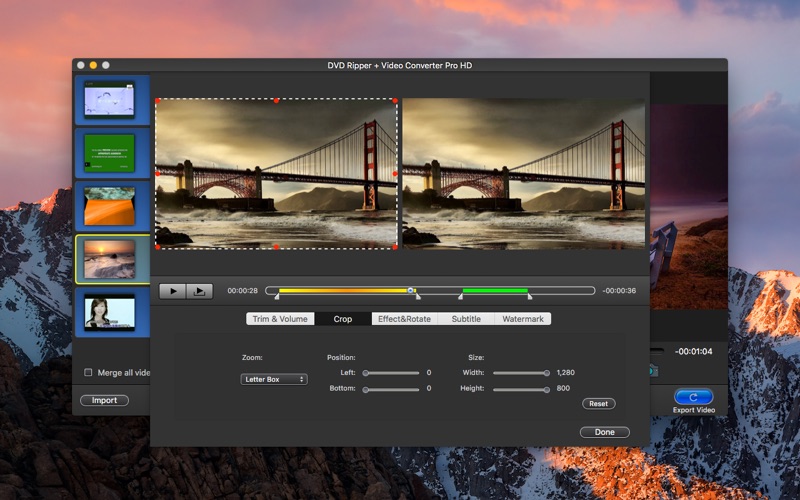800x500 pixels.
Task: Click the Import button
Action: coord(105,400)
